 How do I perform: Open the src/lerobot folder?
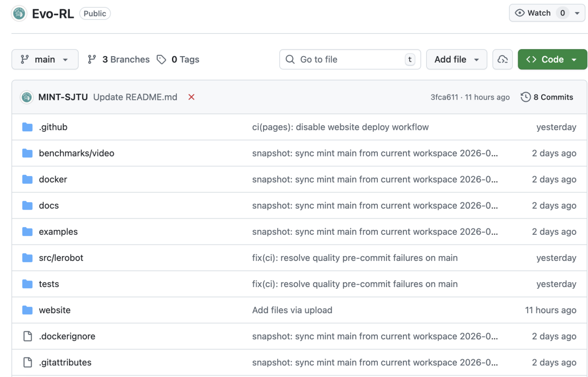point(61,258)
